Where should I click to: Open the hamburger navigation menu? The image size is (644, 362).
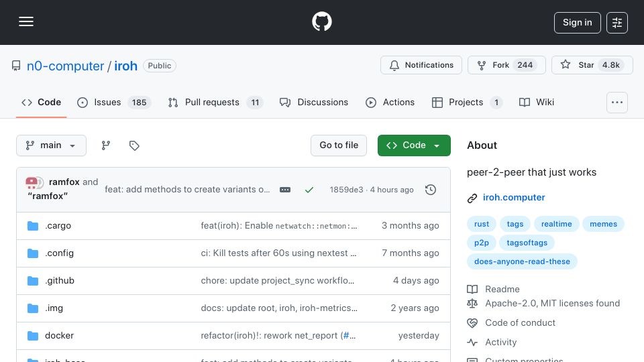coord(26,21)
